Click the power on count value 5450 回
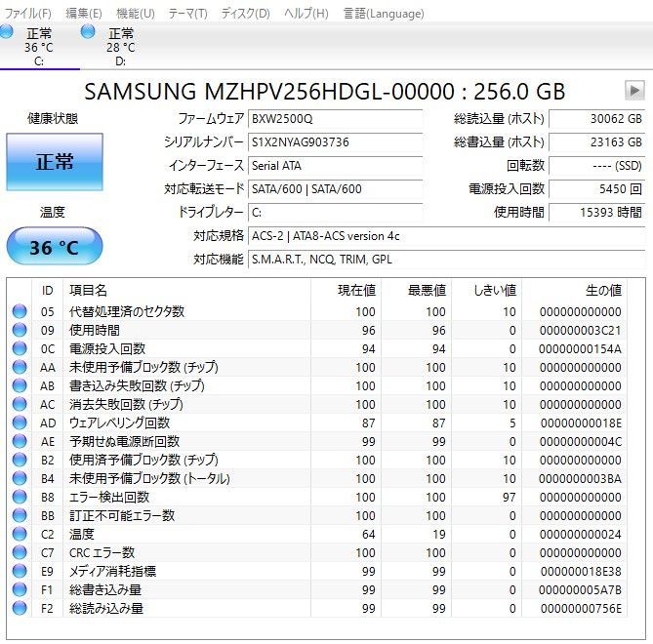This screenshot has width=653, height=644. [596, 189]
